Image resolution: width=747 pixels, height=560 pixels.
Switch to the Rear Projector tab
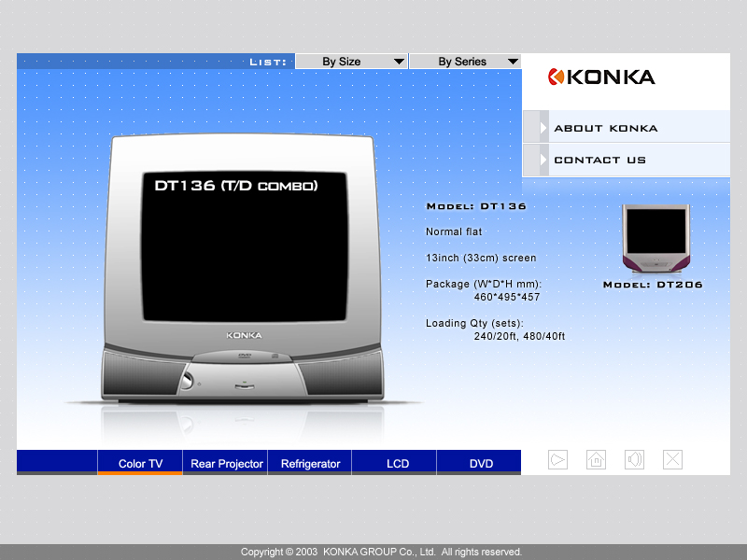(x=226, y=463)
